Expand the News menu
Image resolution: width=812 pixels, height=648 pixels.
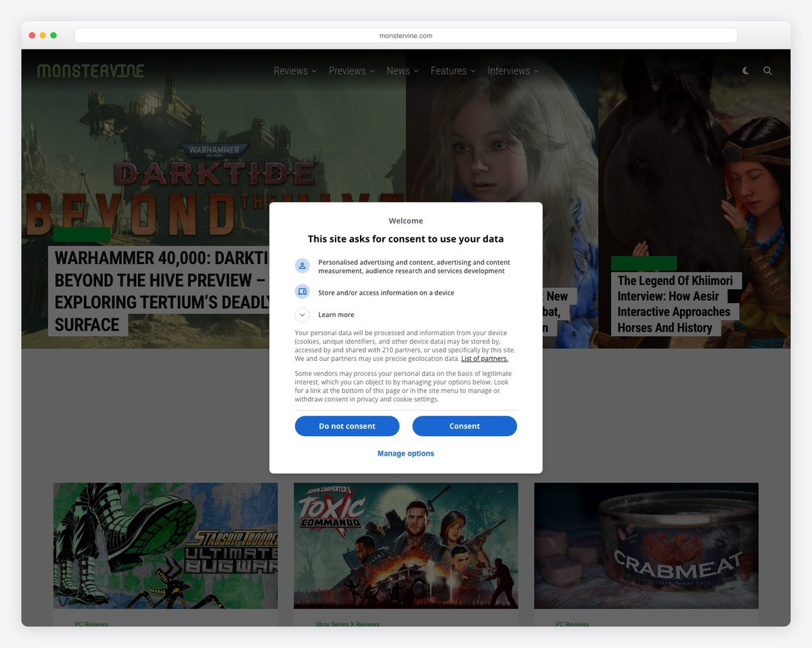pos(403,70)
